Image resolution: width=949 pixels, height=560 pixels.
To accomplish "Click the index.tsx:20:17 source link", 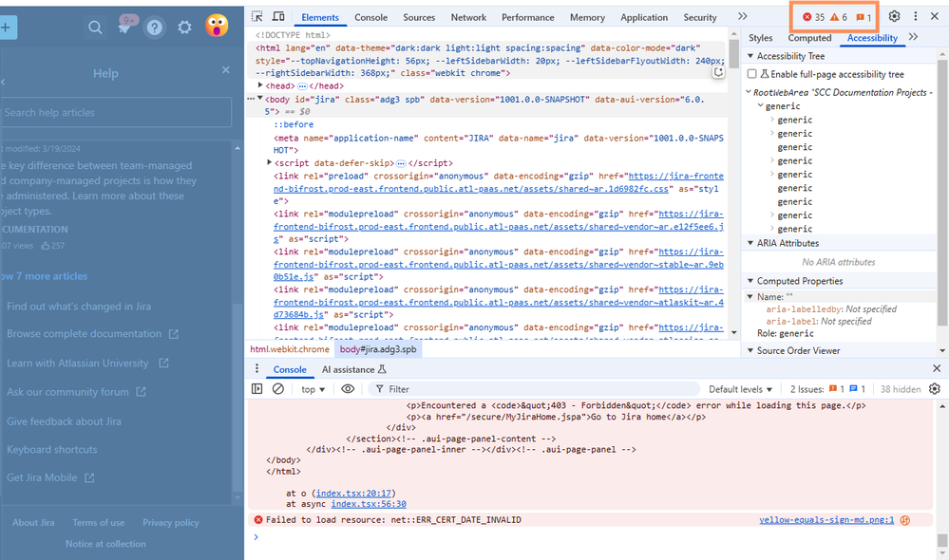I will tap(354, 493).
